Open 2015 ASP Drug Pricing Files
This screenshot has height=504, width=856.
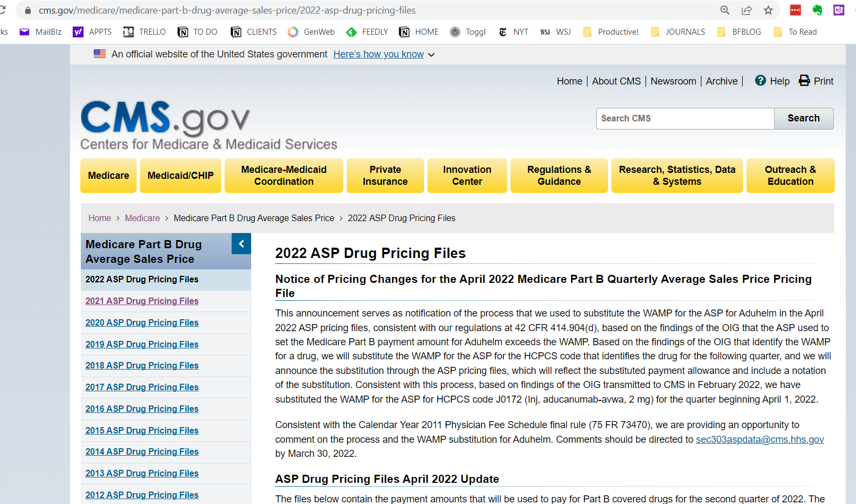tap(142, 430)
